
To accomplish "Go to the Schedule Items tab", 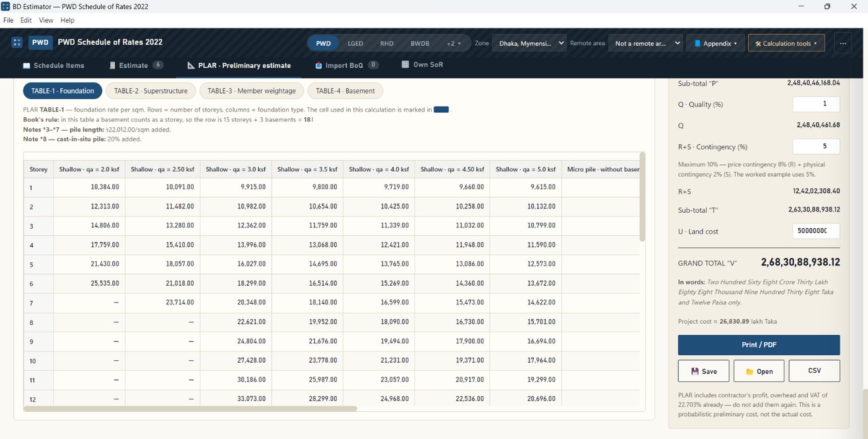I will [x=53, y=65].
